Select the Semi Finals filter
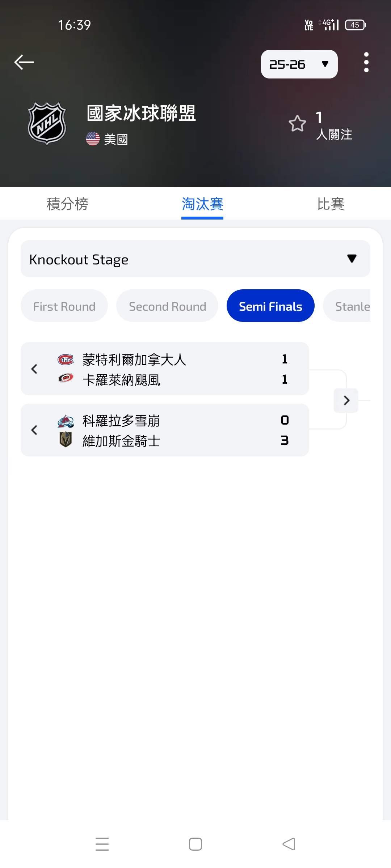 (270, 306)
